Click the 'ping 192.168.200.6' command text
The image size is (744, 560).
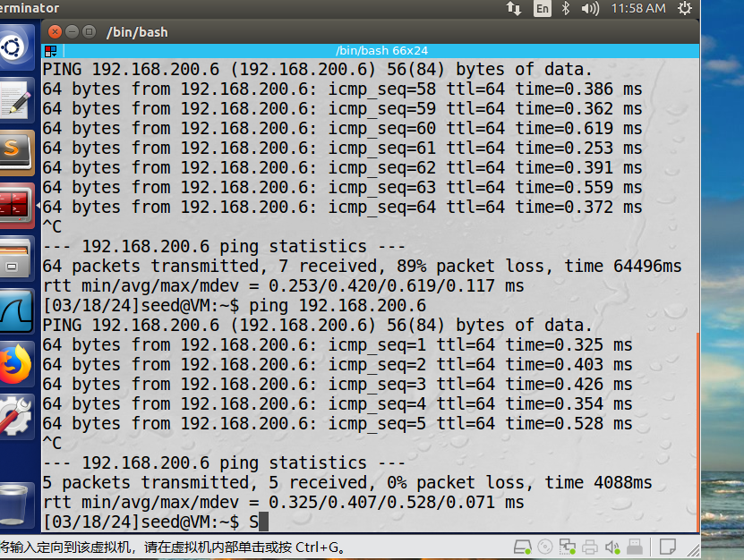(338, 306)
